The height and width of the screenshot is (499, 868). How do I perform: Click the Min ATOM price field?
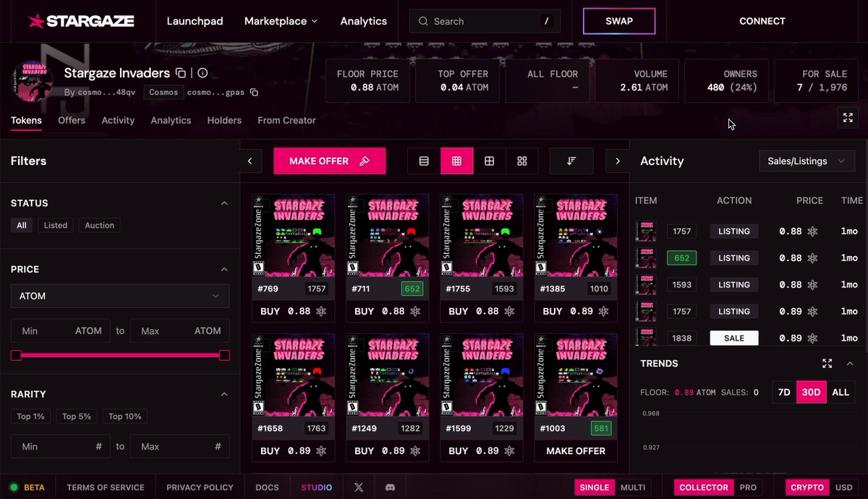[61, 330]
